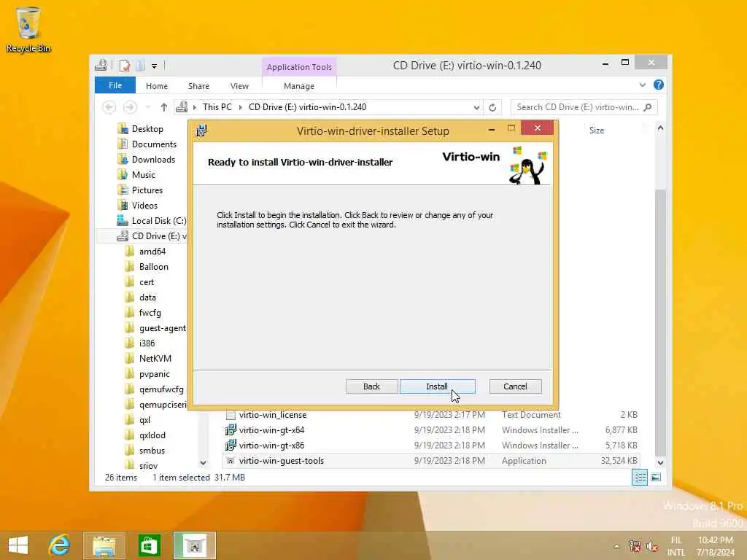Click Properties icon in quick access toolbar
This screenshot has width=747, height=560.
pyautogui.click(x=124, y=66)
